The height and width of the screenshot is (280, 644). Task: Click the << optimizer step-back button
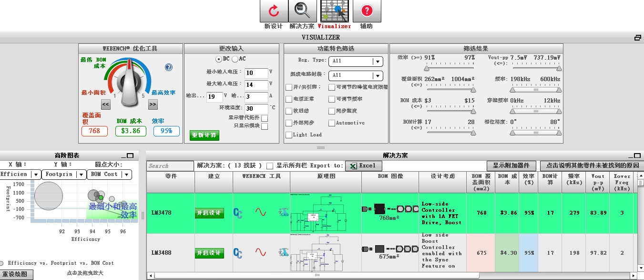tap(106, 104)
